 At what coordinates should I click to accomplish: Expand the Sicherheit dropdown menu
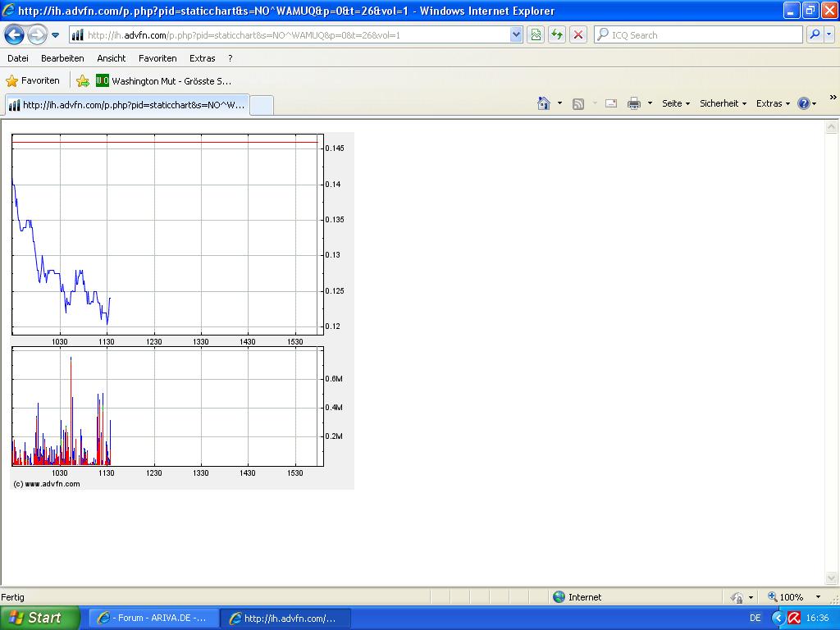(x=723, y=103)
